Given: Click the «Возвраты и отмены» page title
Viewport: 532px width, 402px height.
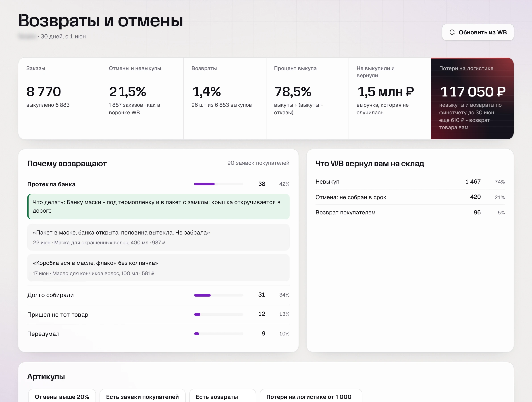Looking at the screenshot, I should coord(101,21).
